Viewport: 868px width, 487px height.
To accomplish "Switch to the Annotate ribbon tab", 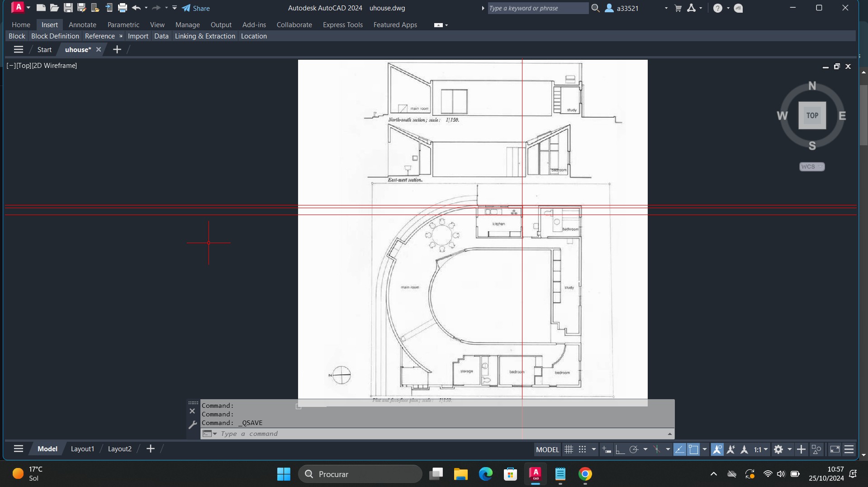I will (x=82, y=25).
